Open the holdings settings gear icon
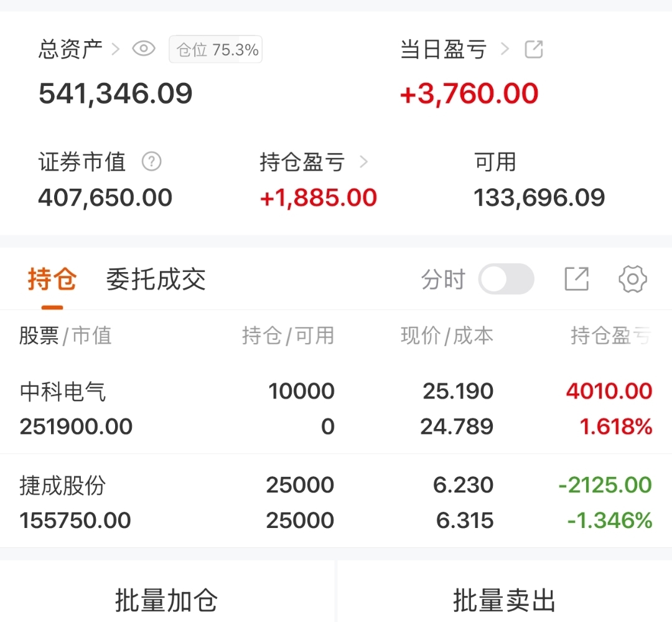 (632, 279)
